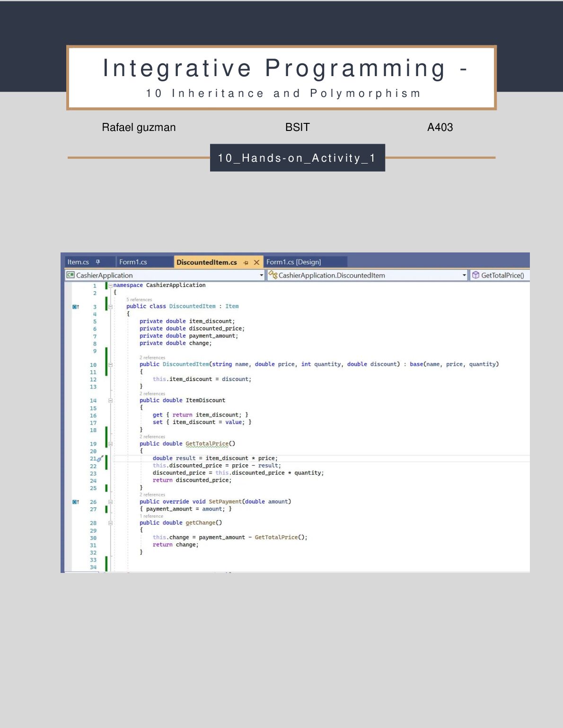Click the inheritance margin icon on line 3
The image size is (563, 728).
(x=75, y=307)
